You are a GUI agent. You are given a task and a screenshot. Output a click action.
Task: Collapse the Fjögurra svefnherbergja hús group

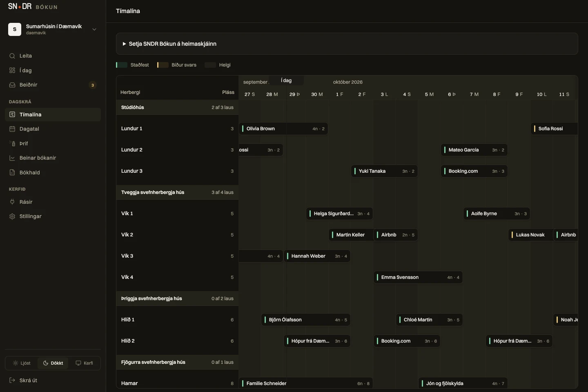point(177,362)
